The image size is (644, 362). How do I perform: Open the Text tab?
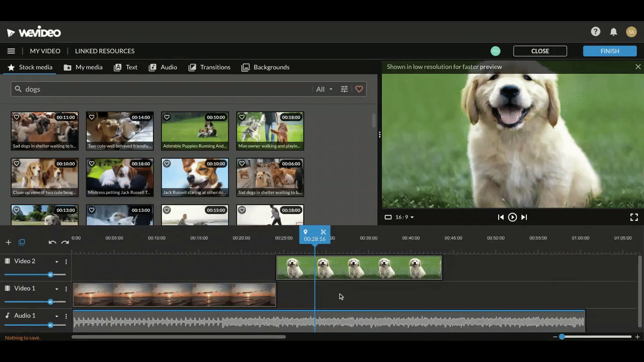click(126, 67)
